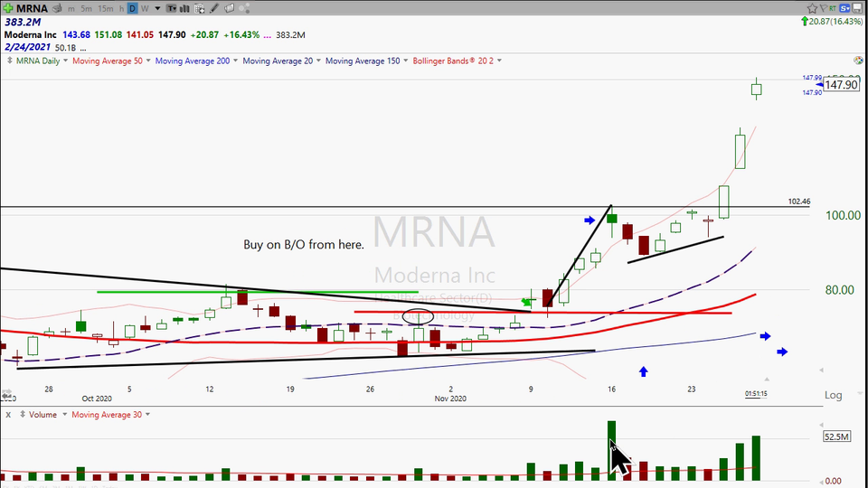Click the Moving Average 20 label
868x488 pixels.
tap(278, 61)
